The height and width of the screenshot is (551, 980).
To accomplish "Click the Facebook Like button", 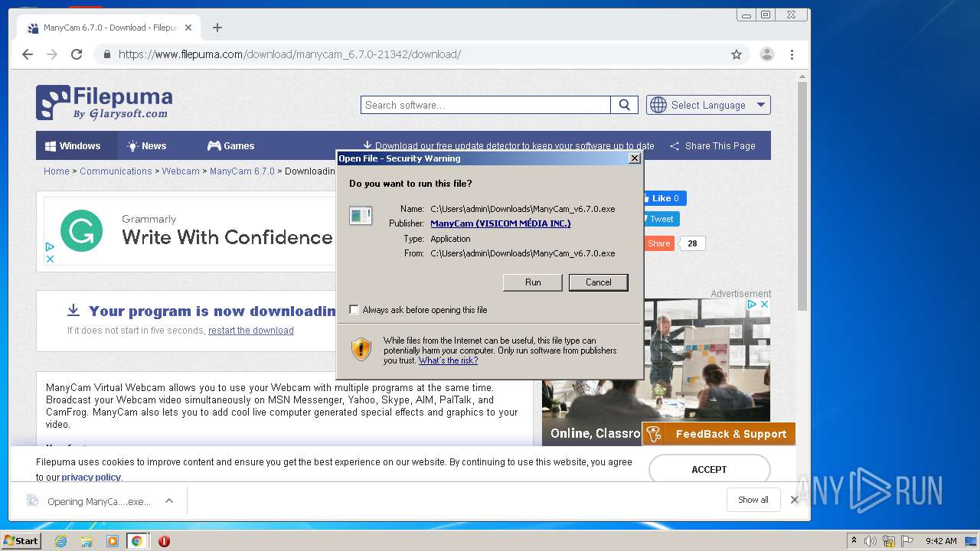I will [664, 198].
